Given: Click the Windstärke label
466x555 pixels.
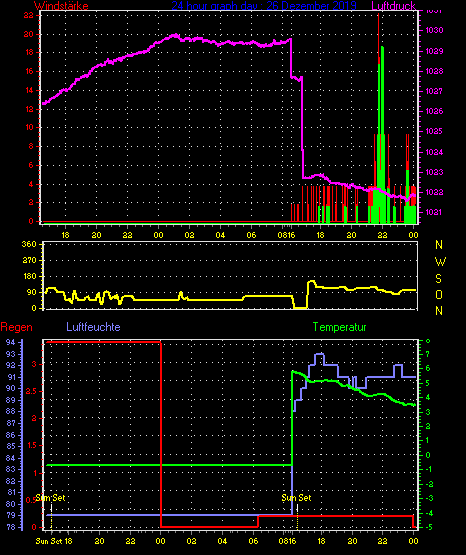Looking at the screenshot, I should pos(61,6).
